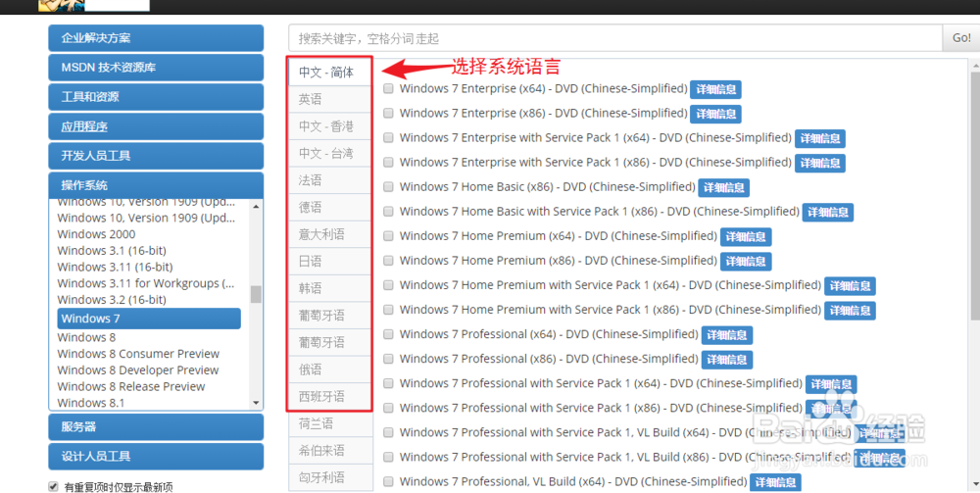The width and height of the screenshot is (980, 493).
Task: Open 详细信息 for Windows 7 Enterprise (x64)
Action: point(715,89)
